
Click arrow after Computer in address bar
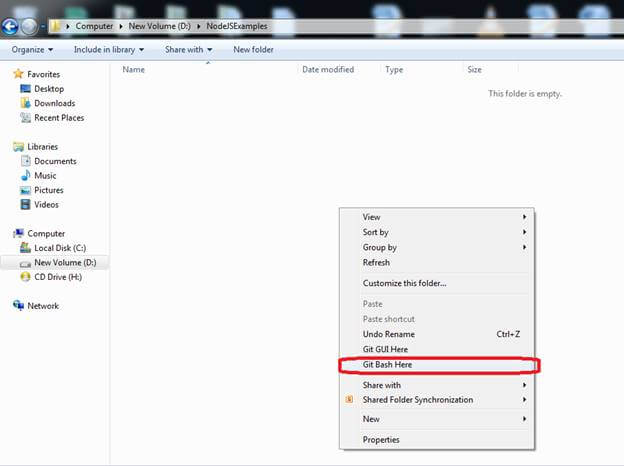click(x=121, y=26)
